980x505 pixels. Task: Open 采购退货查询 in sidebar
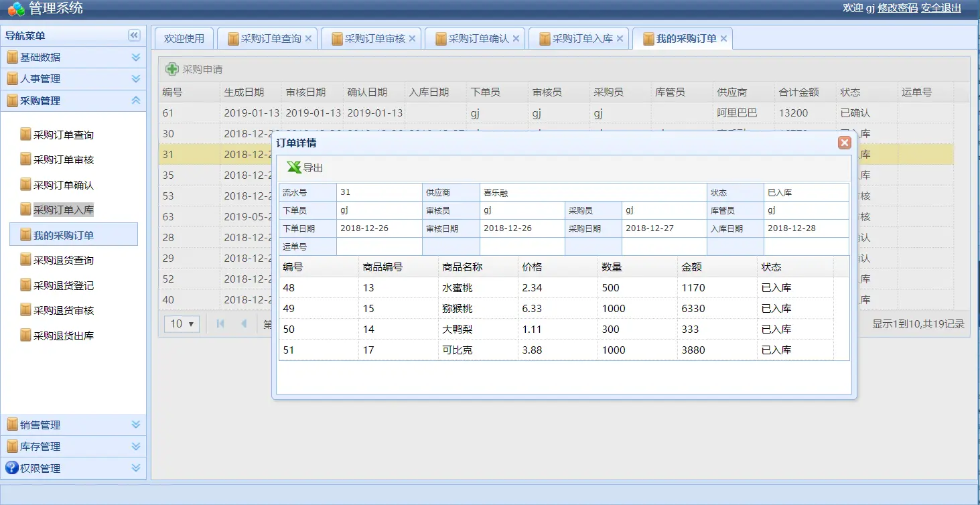[64, 260]
